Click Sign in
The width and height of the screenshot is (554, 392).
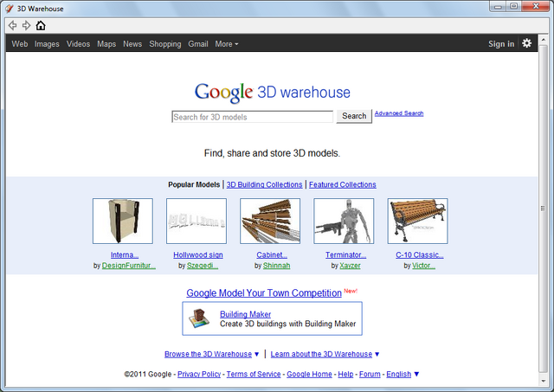(501, 44)
